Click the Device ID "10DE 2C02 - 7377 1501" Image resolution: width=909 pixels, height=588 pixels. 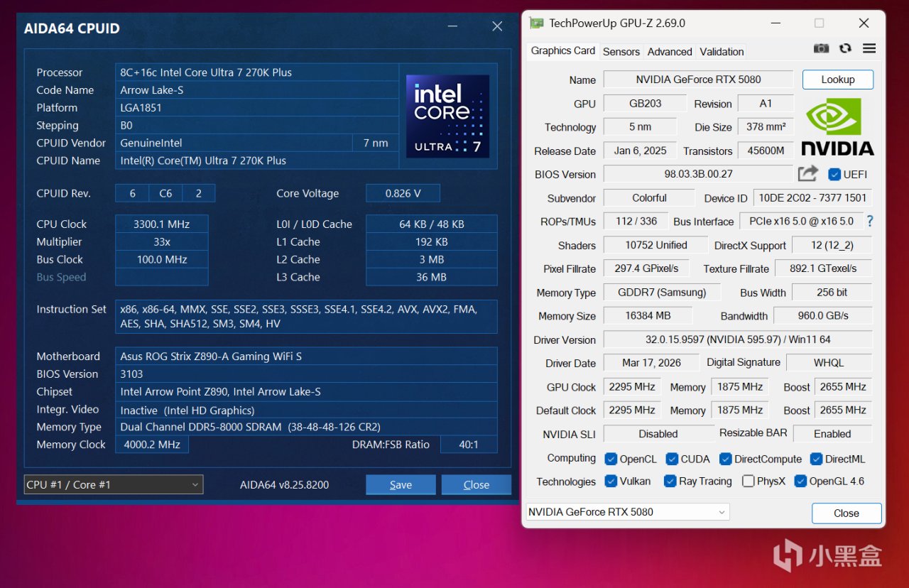813,197
